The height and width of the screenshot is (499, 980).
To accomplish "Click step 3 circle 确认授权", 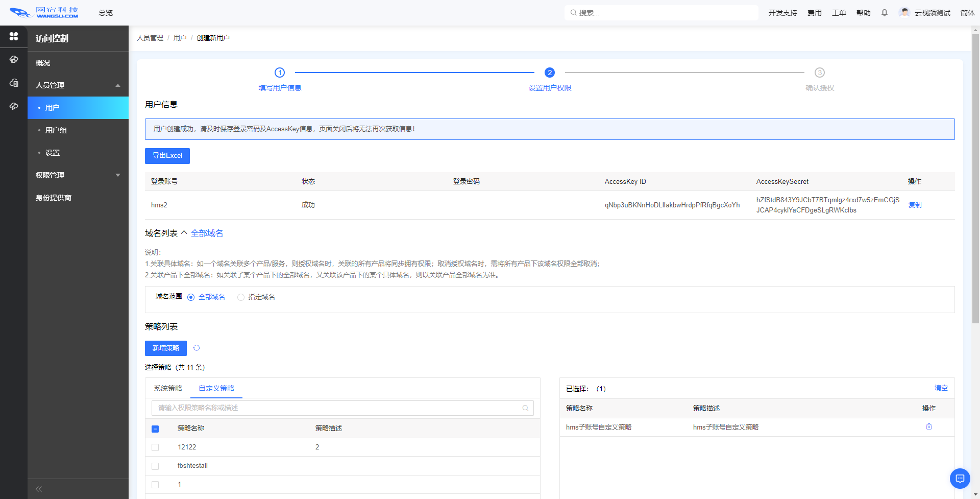I will click(820, 73).
